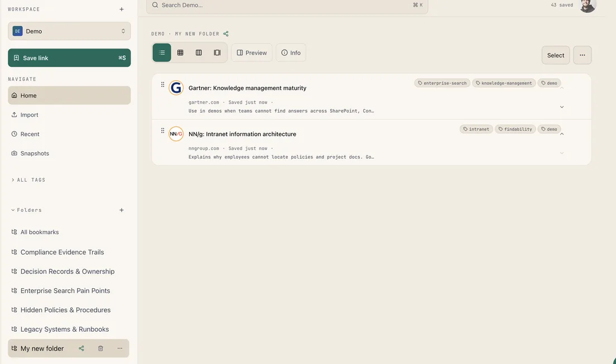
Task: Expand the ALL TAGS section
Action: (x=28, y=180)
